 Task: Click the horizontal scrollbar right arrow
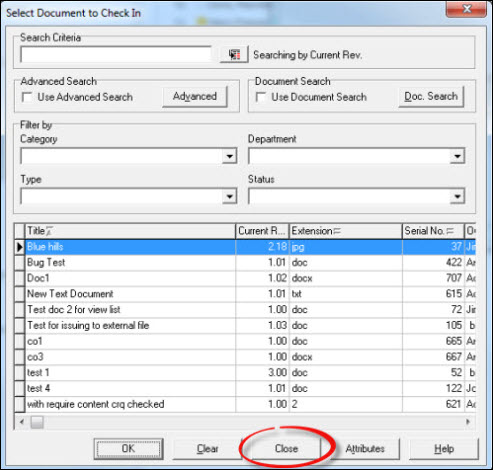click(x=468, y=422)
